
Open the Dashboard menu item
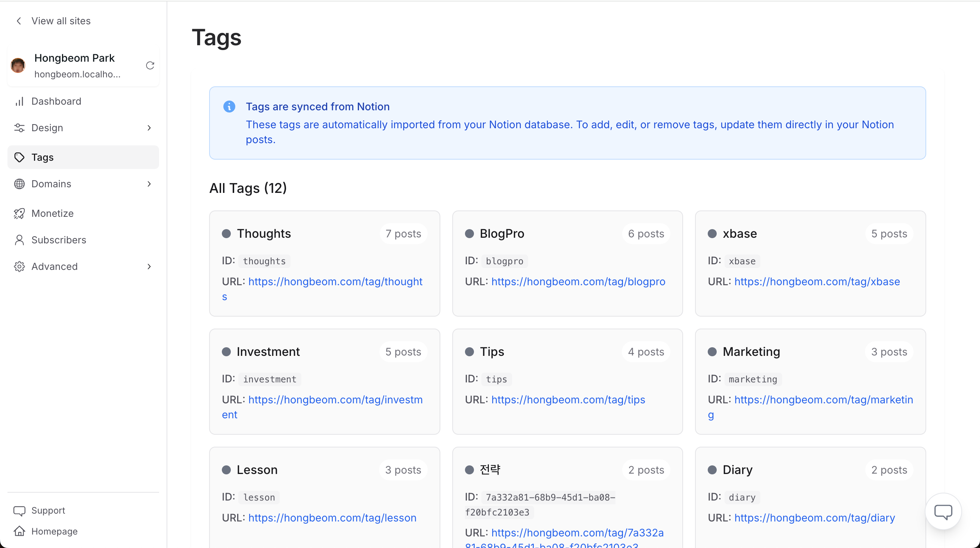(x=83, y=101)
